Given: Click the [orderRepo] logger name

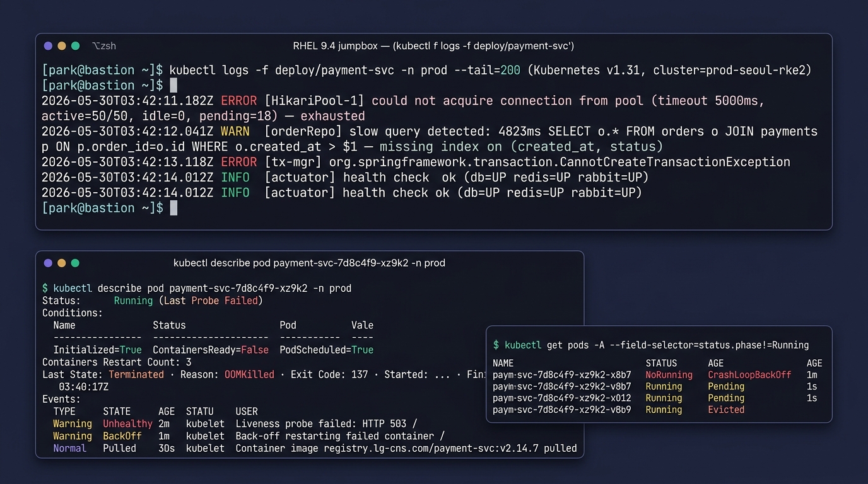Looking at the screenshot, I should point(303,131).
